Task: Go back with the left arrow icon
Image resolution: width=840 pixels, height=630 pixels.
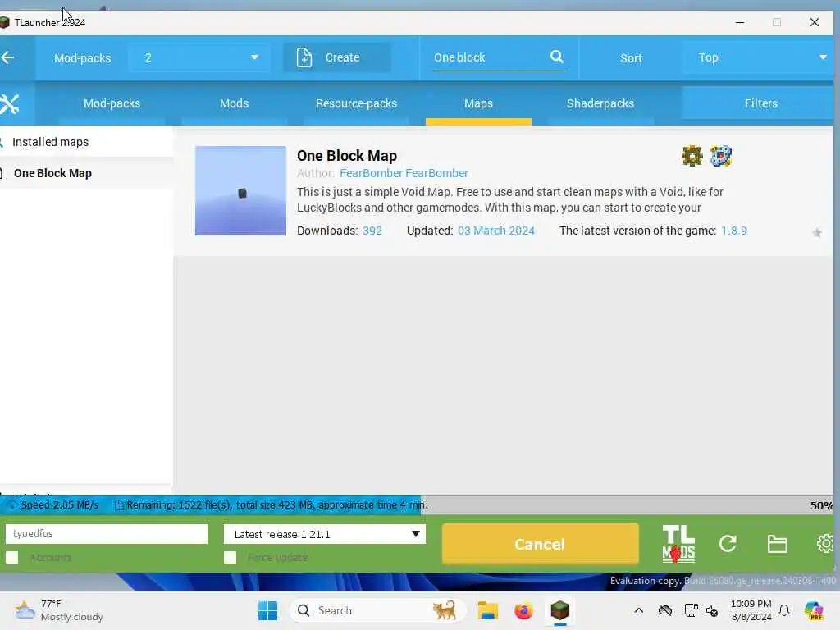Action: tap(7, 57)
